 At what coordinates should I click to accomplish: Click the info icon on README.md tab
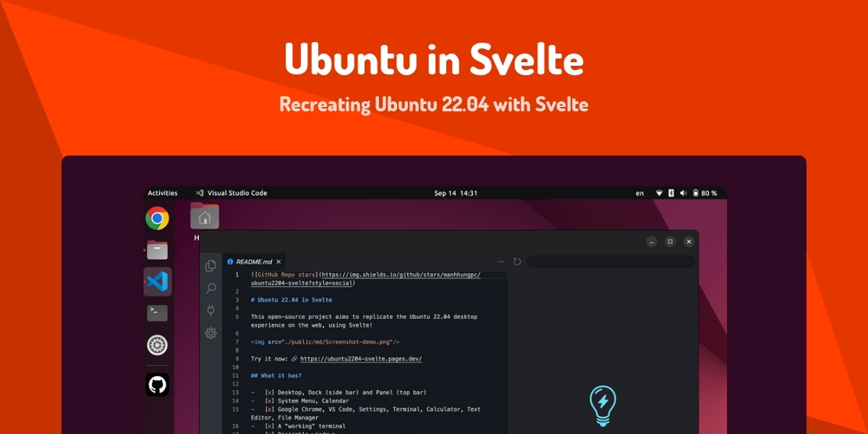tap(230, 262)
